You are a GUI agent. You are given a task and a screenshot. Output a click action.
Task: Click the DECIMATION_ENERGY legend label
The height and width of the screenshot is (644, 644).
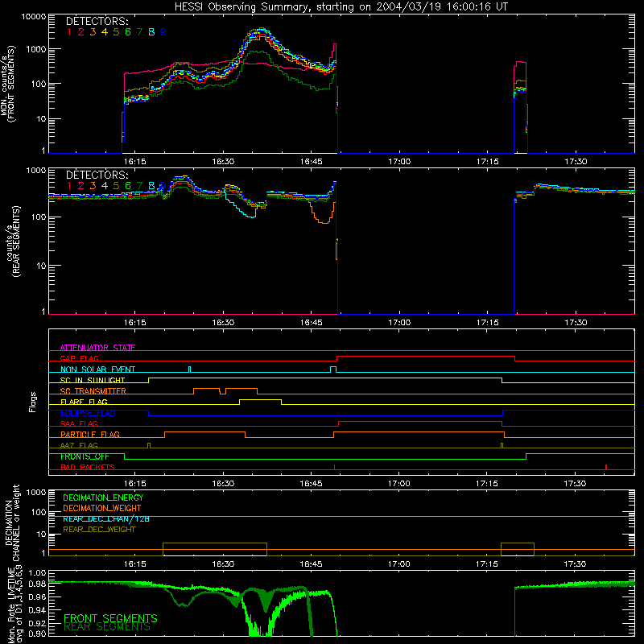[x=103, y=497]
